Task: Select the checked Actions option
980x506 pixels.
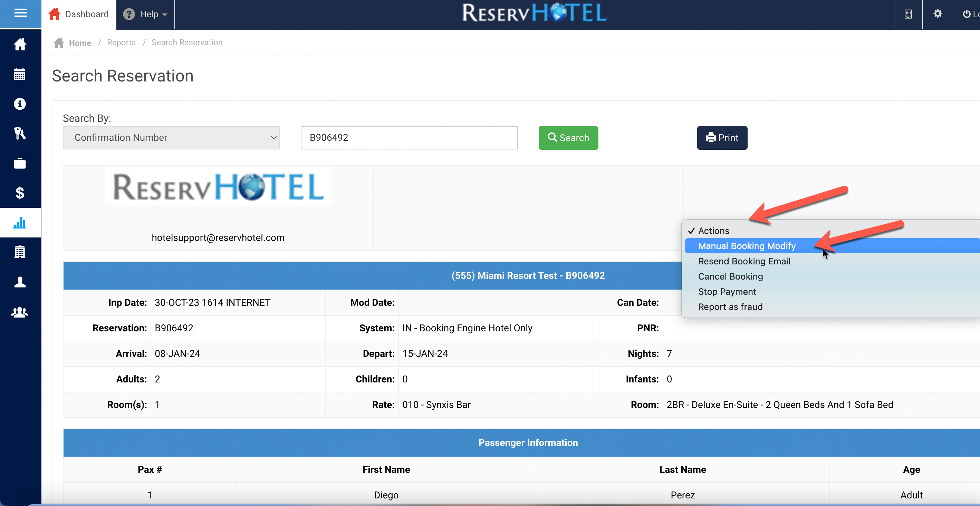Action: [713, 231]
